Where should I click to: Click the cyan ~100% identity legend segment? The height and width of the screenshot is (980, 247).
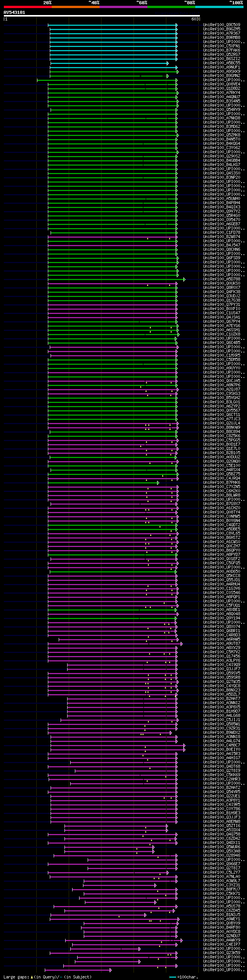click(219, 7)
